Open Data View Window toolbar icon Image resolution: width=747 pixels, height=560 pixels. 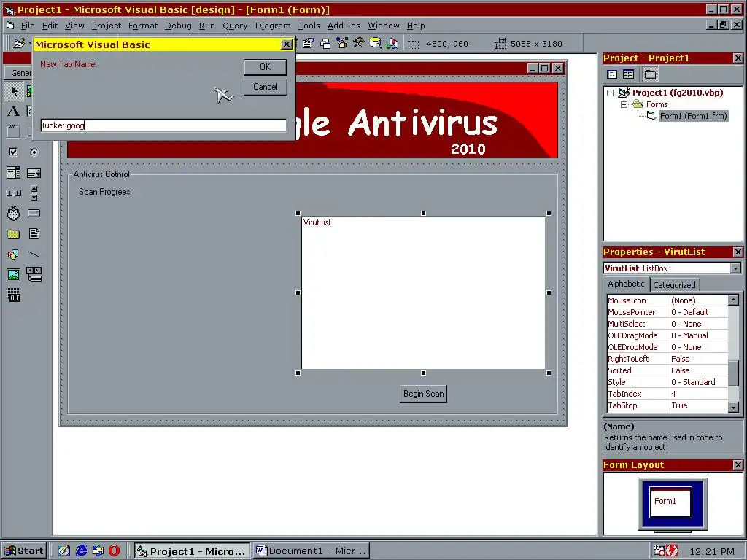click(x=376, y=44)
